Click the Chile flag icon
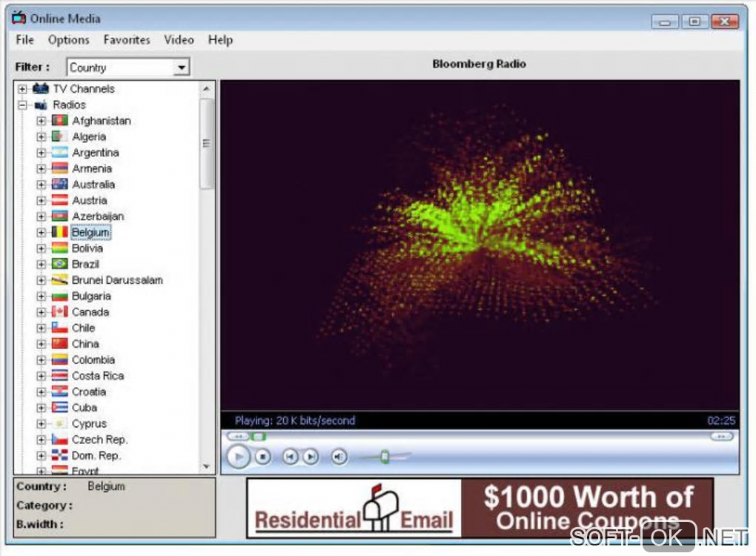Image resolution: width=756 pixels, height=556 pixels. coord(60,328)
